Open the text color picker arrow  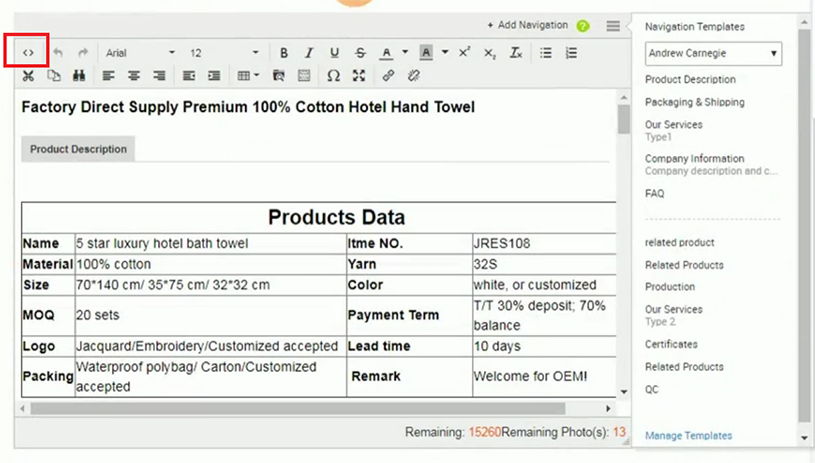coord(405,53)
